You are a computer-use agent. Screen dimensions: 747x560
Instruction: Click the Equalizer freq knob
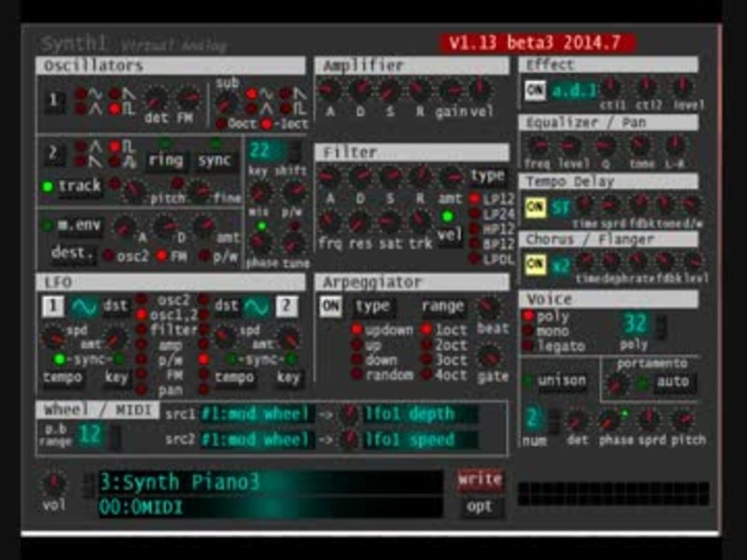[x=538, y=145]
